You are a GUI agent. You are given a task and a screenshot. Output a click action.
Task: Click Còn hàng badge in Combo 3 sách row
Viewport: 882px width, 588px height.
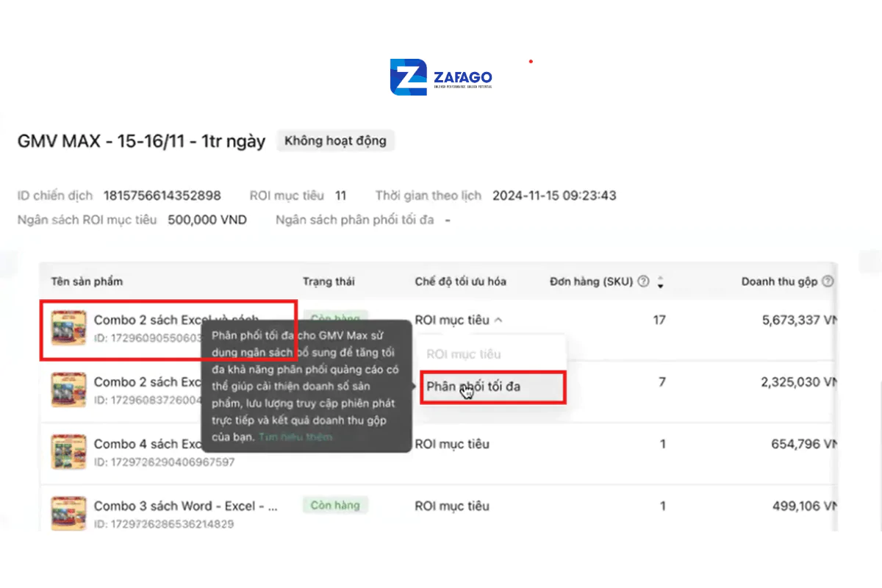335,506
